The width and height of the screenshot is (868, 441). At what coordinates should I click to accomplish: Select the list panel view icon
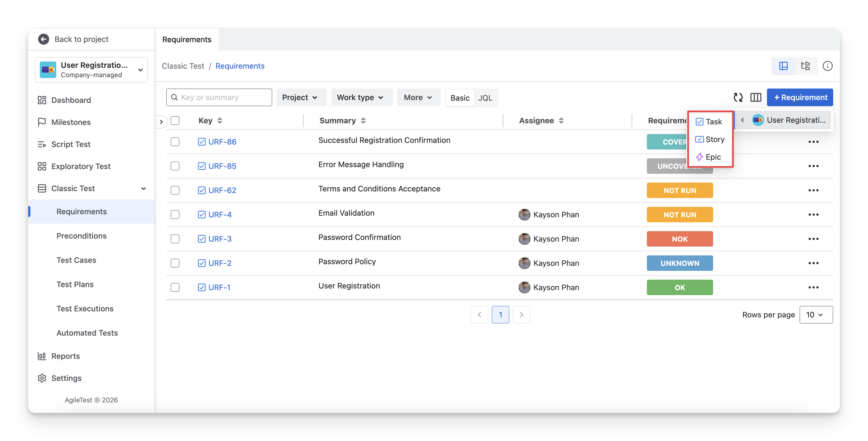tap(784, 66)
